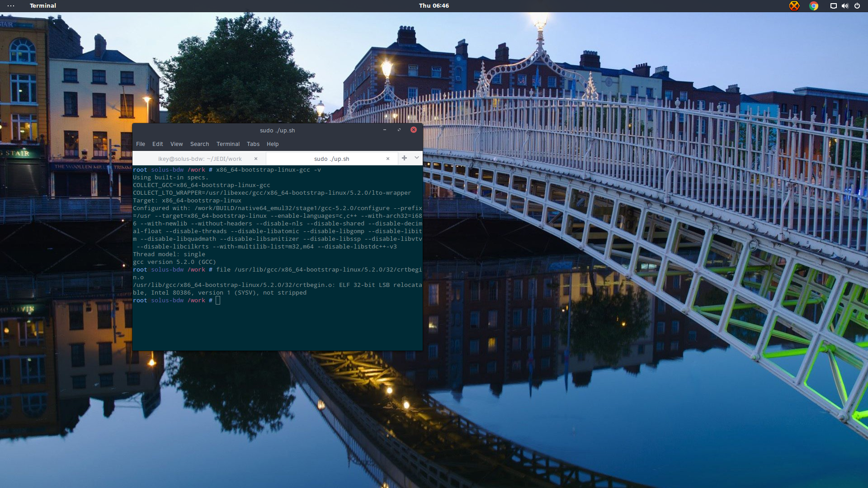This screenshot has height=488, width=868.
Task: Click the Terminal application label in top panel
Action: (x=43, y=6)
